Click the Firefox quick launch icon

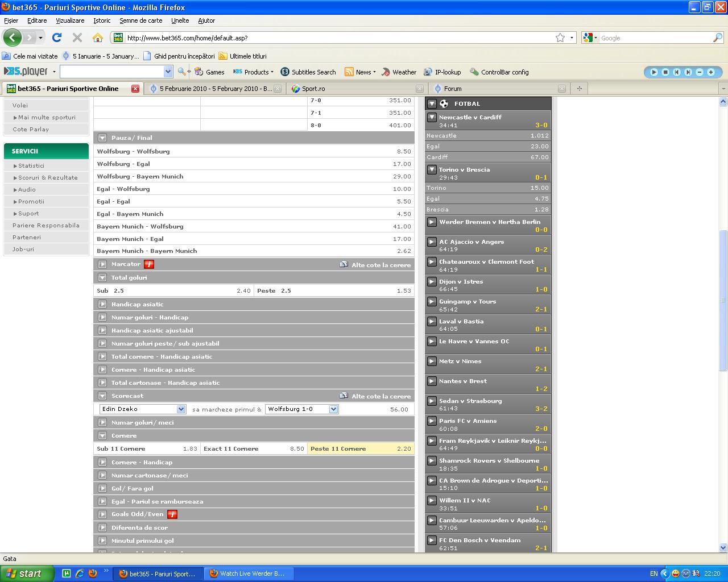tap(93, 573)
